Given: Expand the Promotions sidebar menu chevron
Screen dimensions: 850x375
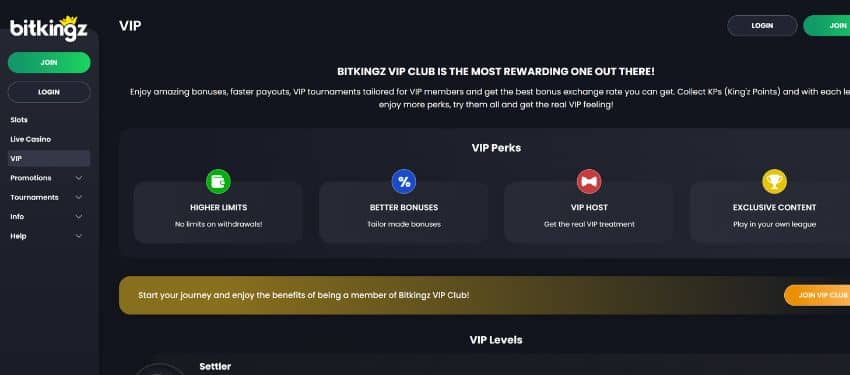Looking at the screenshot, I should coord(79,178).
